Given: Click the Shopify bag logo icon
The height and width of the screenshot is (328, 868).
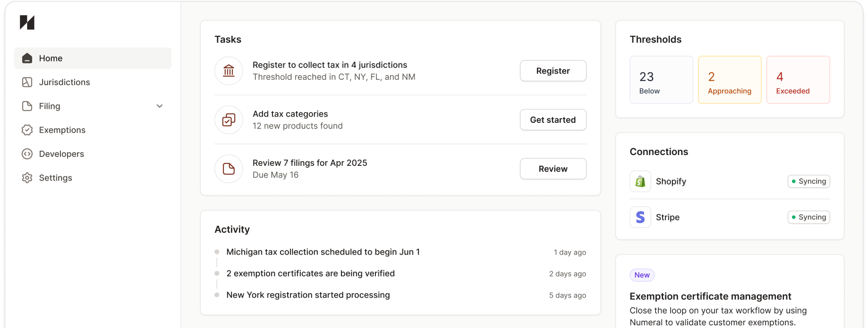Looking at the screenshot, I should (640, 181).
